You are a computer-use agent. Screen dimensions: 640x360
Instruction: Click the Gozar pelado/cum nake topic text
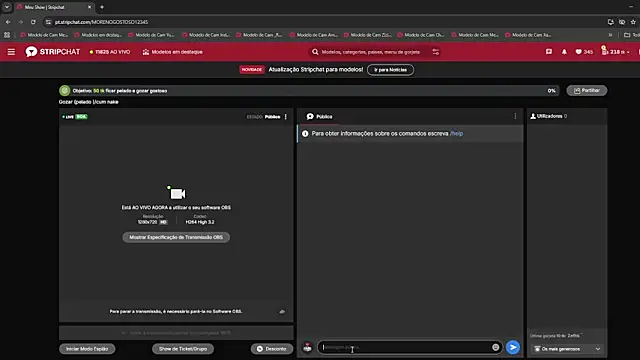89,102
